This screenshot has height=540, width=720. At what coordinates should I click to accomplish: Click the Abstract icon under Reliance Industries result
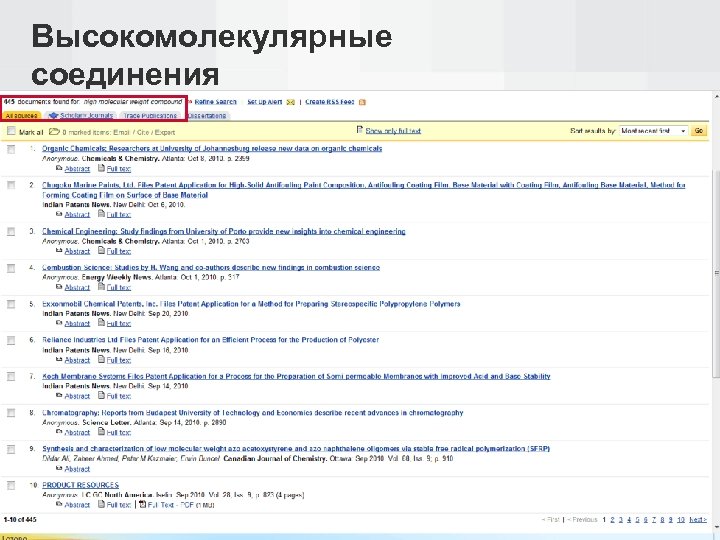coord(59,360)
